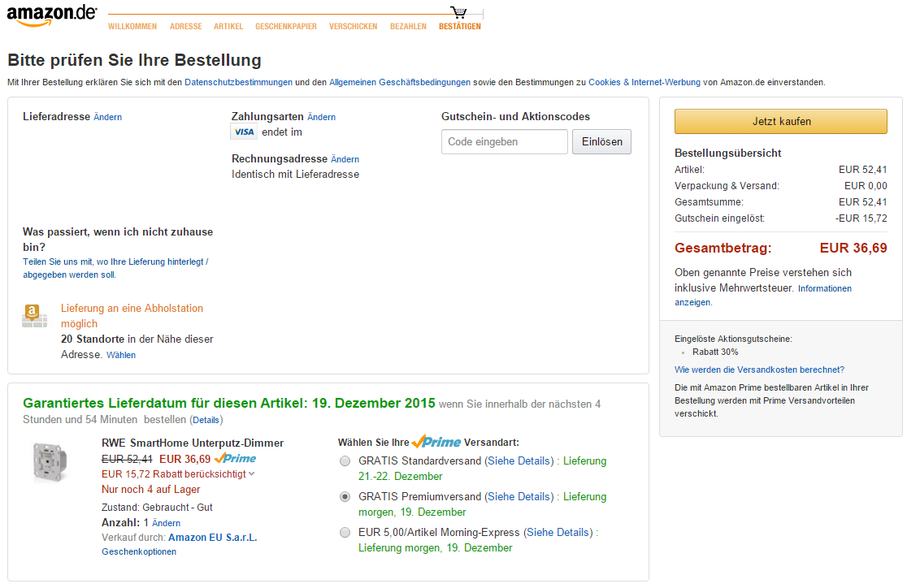This screenshot has height=588, width=907.
Task: Go to the ADRESSE checkout step
Action: click(x=185, y=27)
